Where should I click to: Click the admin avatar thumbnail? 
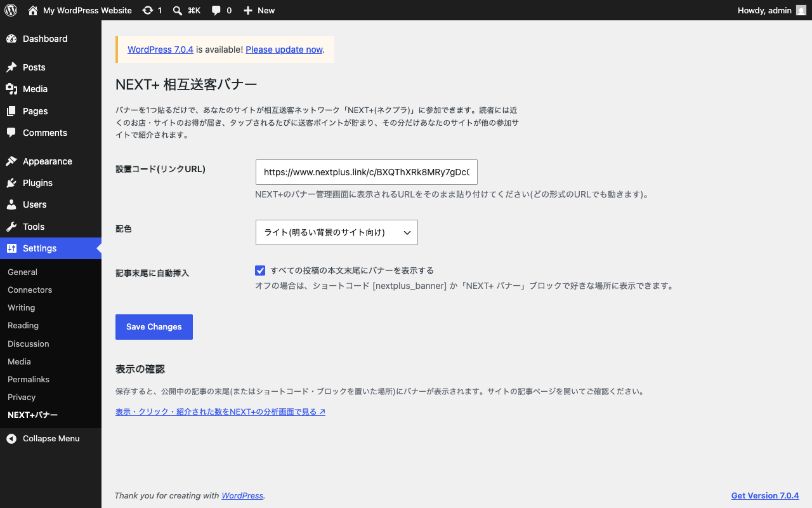tap(801, 10)
